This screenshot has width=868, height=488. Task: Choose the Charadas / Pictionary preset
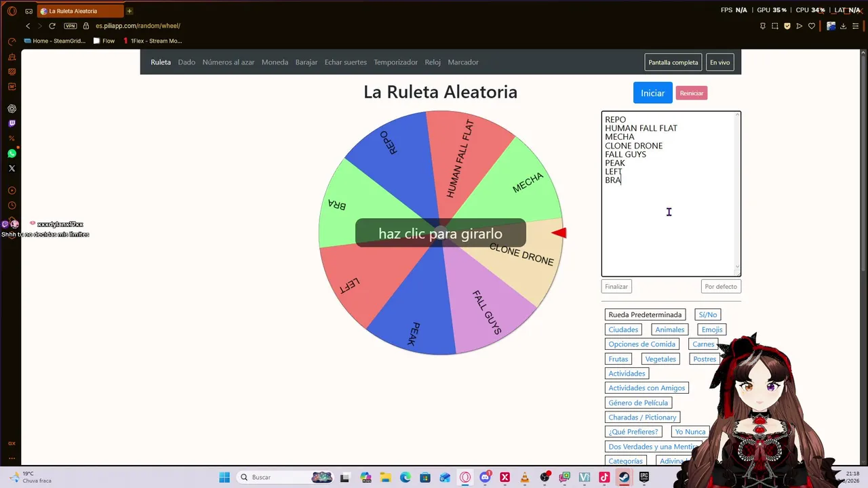click(x=642, y=418)
